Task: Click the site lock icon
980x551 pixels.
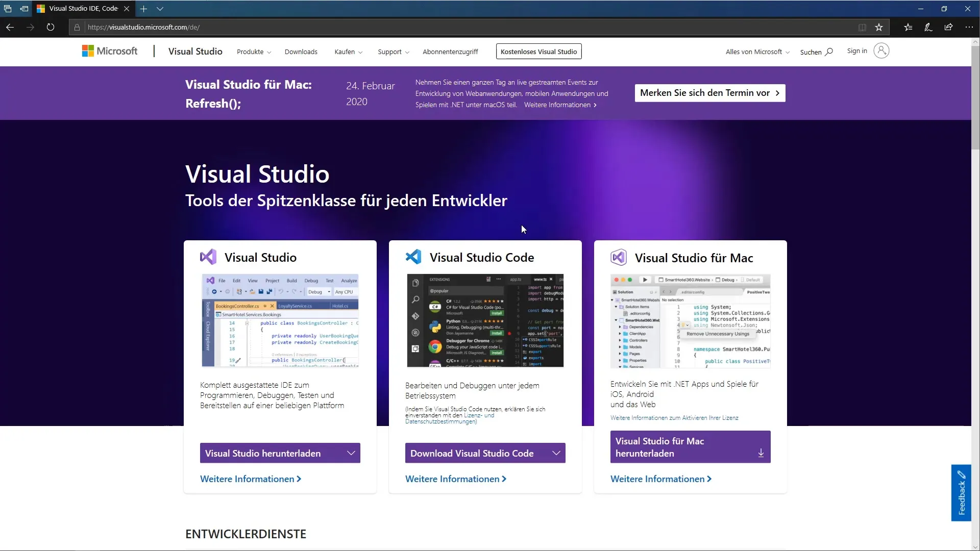Action: click(77, 28)
